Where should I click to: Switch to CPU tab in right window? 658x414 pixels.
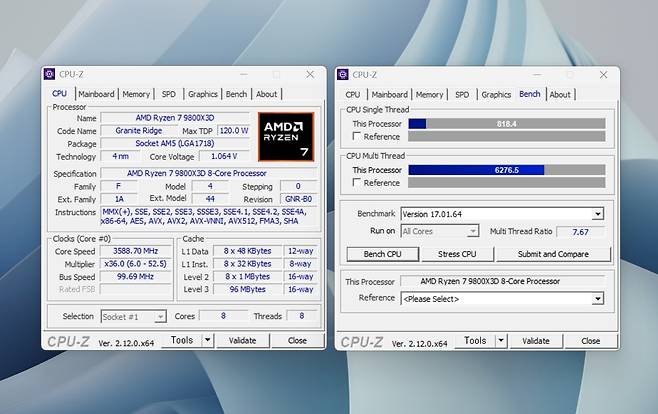click(353, 94)
